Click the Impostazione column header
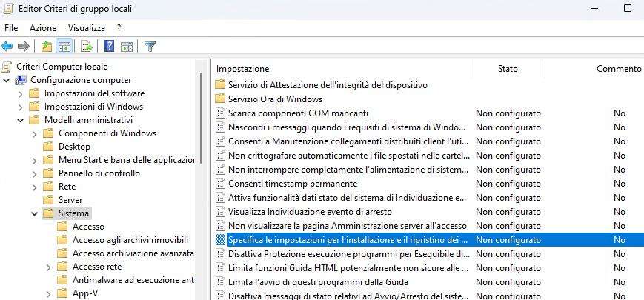 [x=341, y=69]
